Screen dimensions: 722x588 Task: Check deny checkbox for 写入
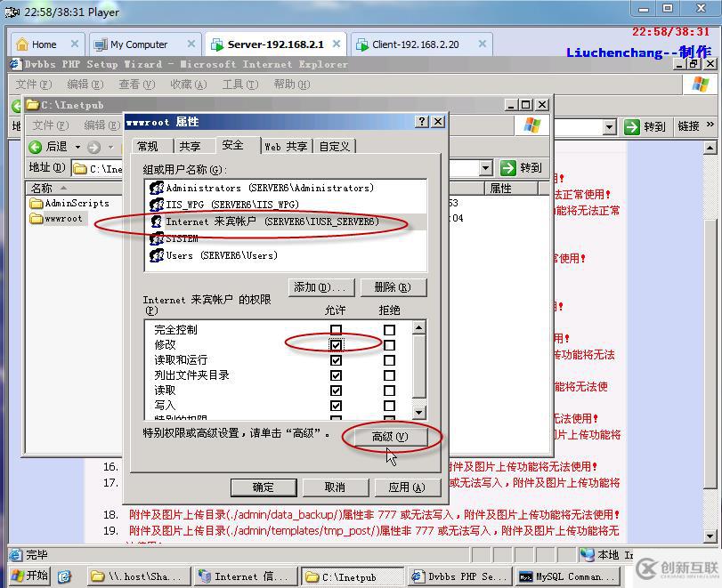[x=390, y=406]
